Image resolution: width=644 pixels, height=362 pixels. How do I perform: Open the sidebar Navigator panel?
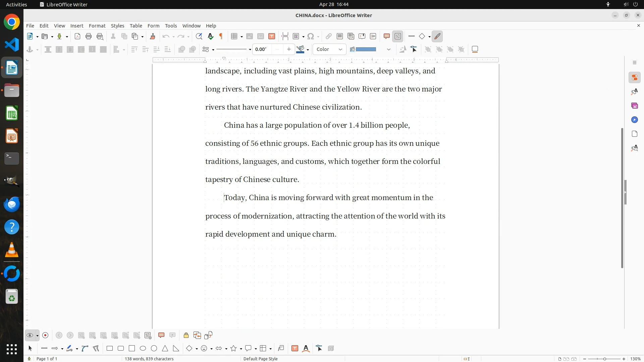634,120
